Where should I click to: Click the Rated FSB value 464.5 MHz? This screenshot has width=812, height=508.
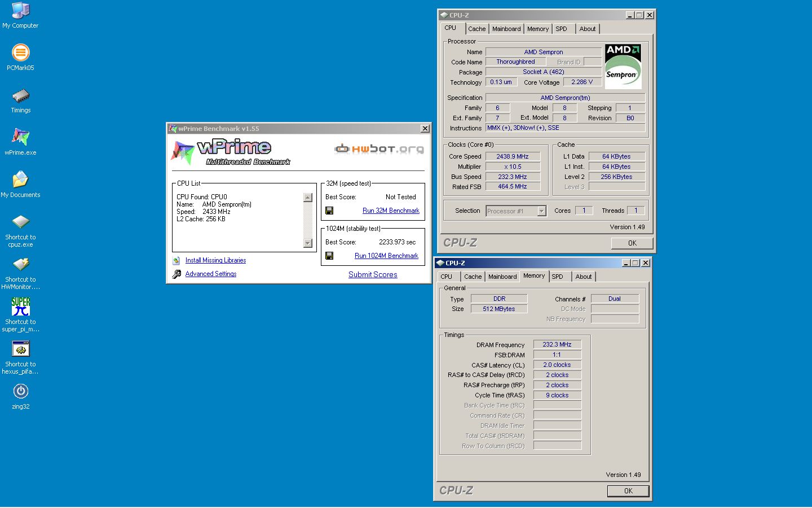pos(513,186)
